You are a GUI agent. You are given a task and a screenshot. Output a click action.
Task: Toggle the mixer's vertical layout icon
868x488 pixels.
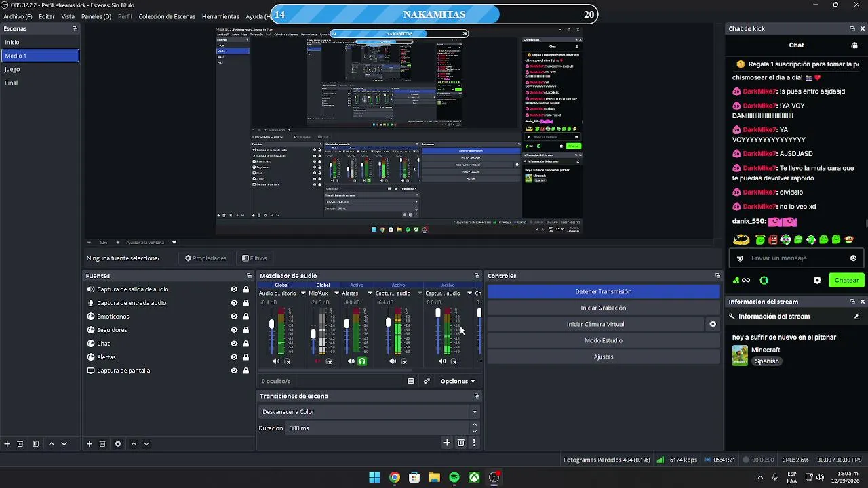click(411, 381)
